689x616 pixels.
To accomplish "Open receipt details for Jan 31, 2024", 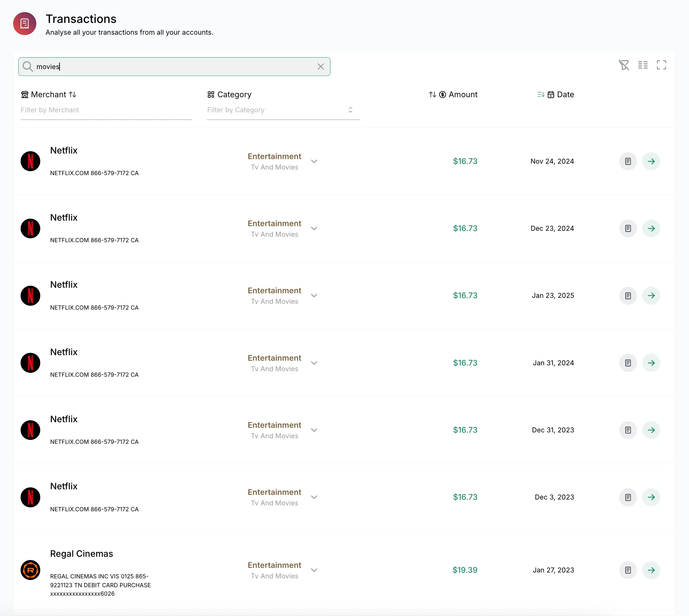I will tap(628, 363).
